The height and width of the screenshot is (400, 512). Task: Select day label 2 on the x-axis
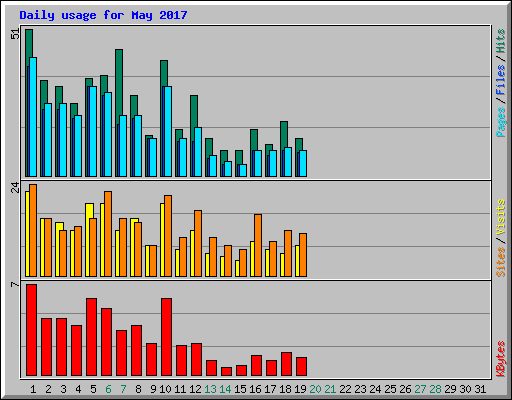coord(48,389)
